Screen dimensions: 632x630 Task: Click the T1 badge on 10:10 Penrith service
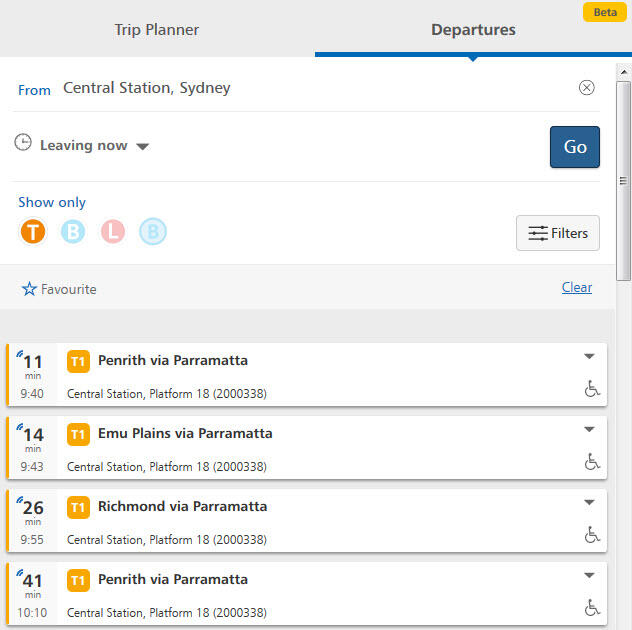(x=78, y=580)
